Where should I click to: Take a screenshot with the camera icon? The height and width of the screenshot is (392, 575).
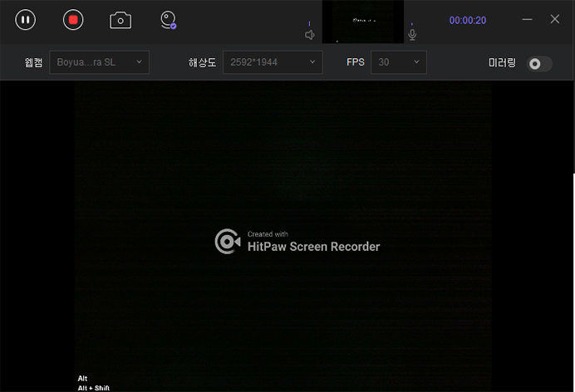[x=120, y=20]
